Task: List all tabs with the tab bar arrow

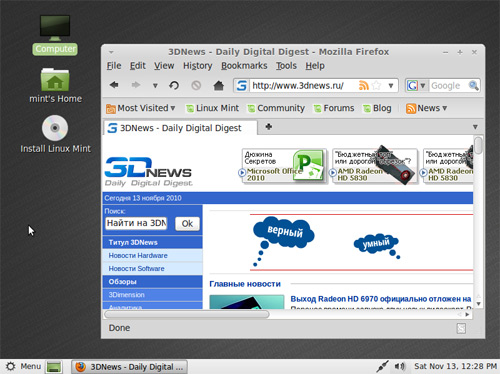Action: click(x=475, y=127)
